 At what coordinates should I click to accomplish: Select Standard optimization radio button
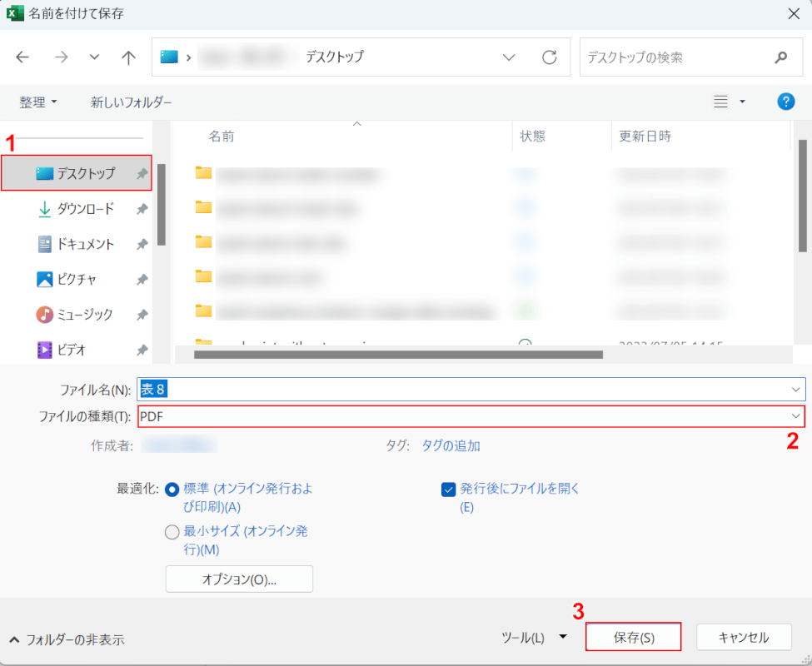pos(172,490)
